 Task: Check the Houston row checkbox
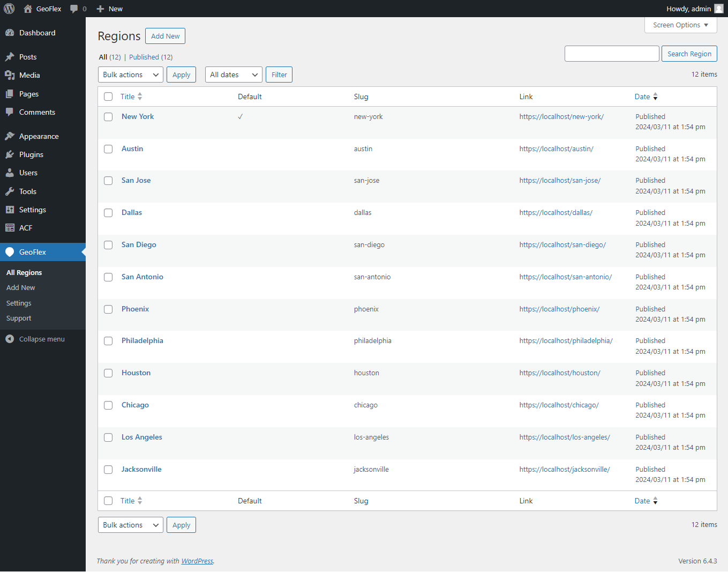click(108, 373)
